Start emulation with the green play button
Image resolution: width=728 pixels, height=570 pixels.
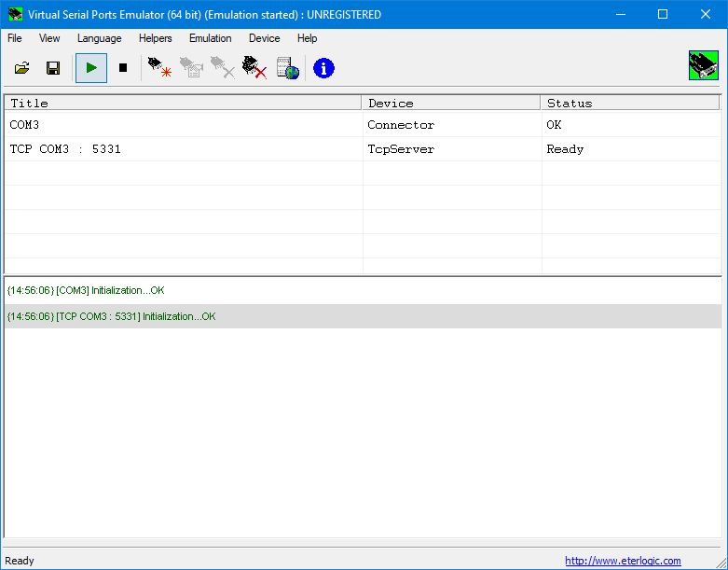point(91,68)
